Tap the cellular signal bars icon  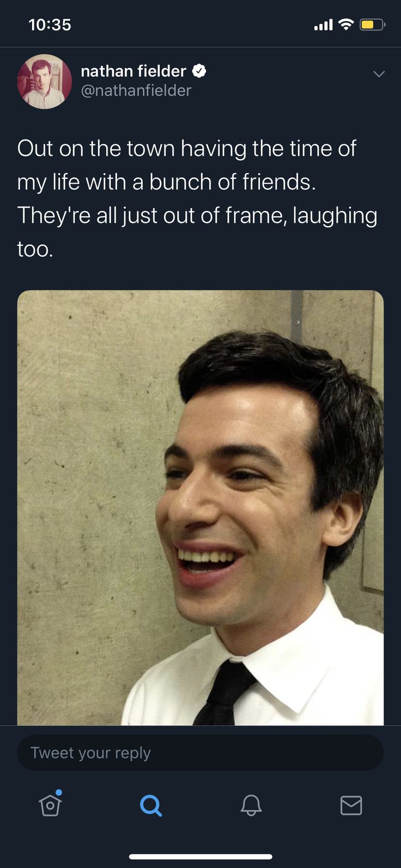(x=324, y=25)
